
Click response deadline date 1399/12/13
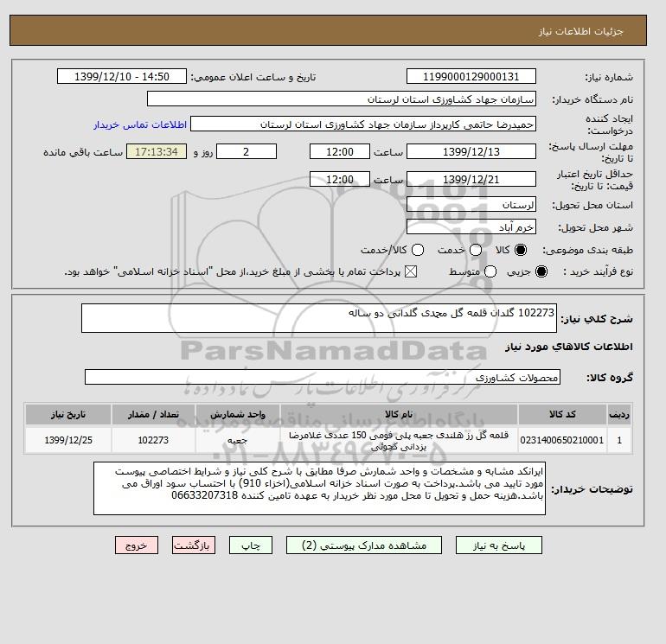tap(471, 151)
